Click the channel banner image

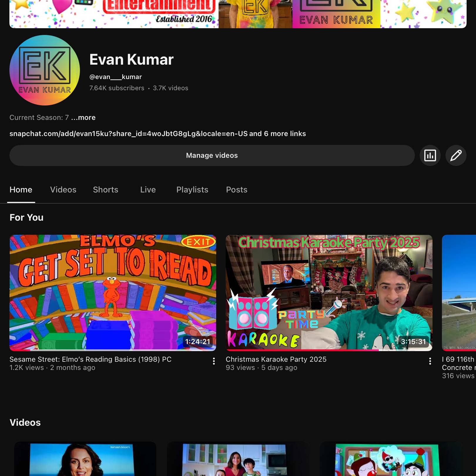[x=238, y=14]
